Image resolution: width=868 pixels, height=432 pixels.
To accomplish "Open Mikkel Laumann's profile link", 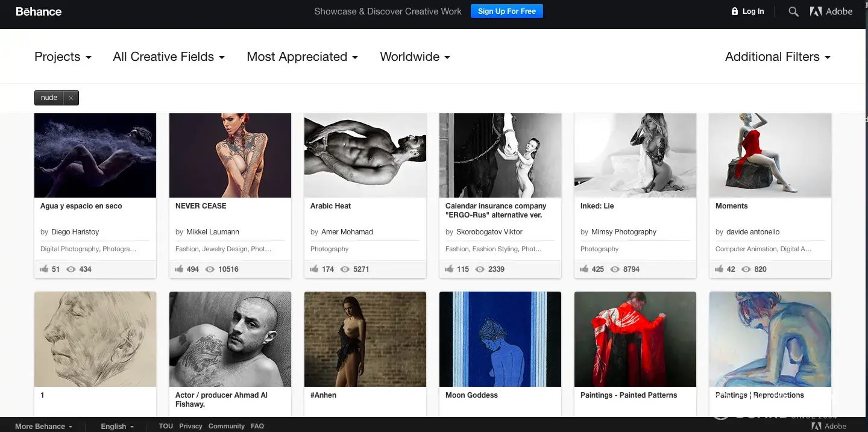I will (213, 232).
